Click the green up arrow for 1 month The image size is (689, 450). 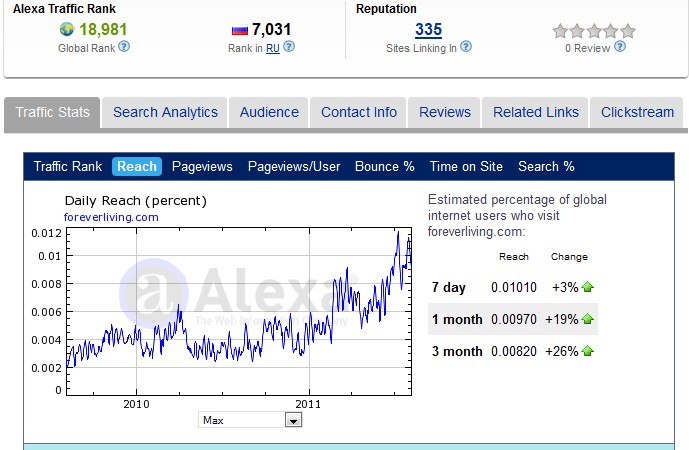(x=587, y=319)
